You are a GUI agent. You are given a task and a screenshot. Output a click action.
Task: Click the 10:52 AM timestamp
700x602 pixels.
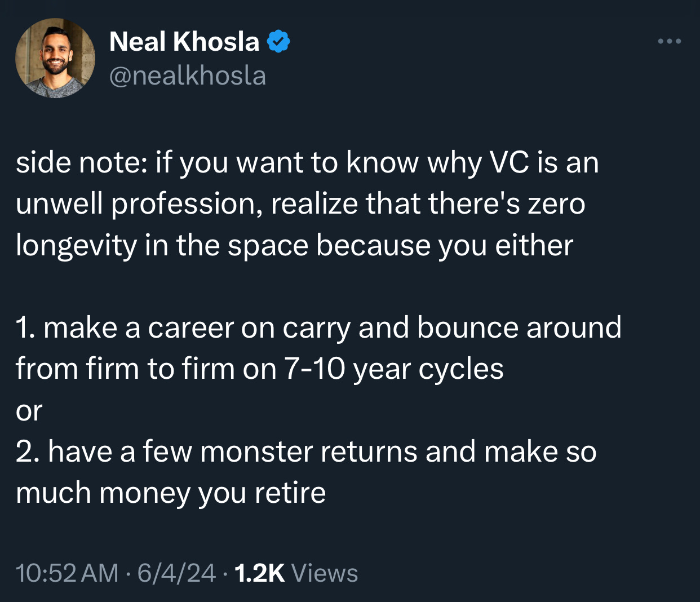pyautogui.click(x=67, y=573)
